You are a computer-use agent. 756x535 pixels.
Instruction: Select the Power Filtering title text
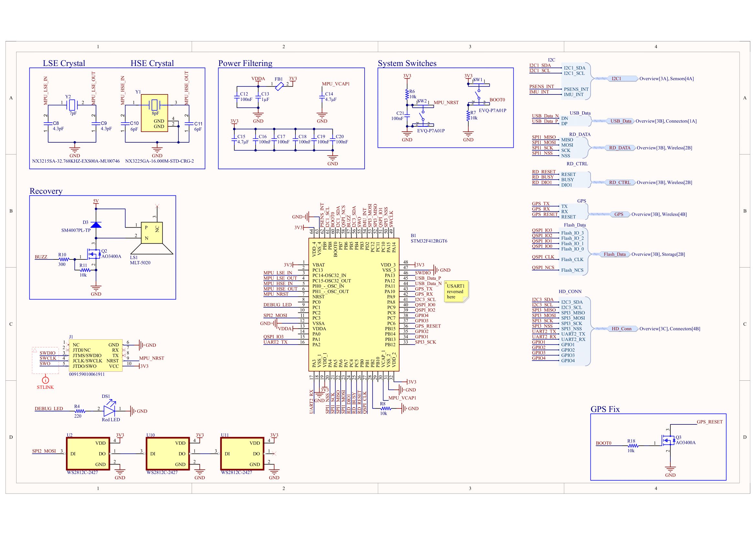245,63
